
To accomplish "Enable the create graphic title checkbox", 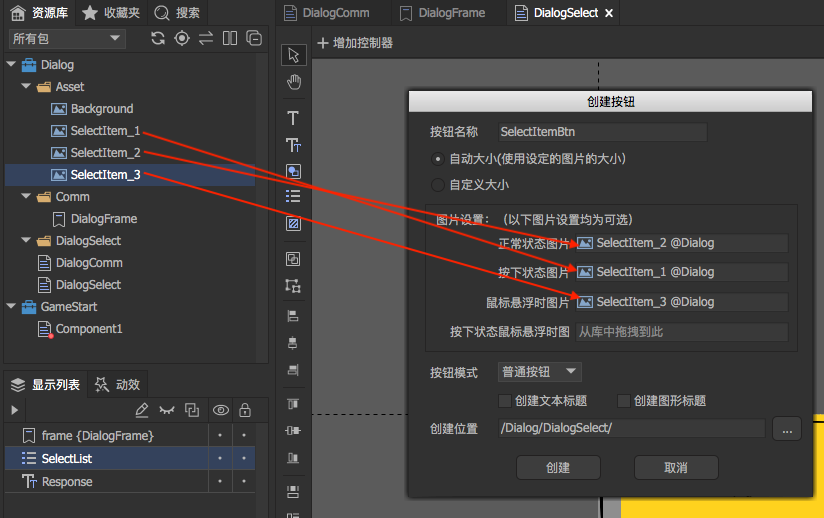I will tap(624, 401).
